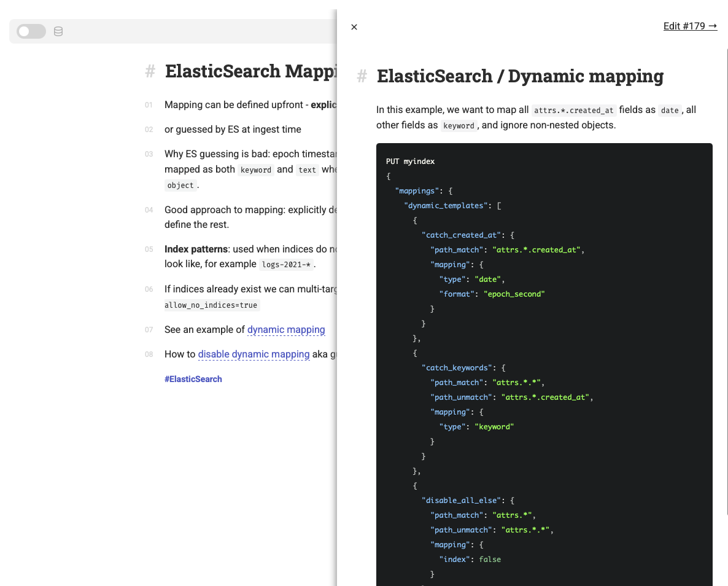Toggle the switch in the top bar
728x586 pixels.
(31, 31)
